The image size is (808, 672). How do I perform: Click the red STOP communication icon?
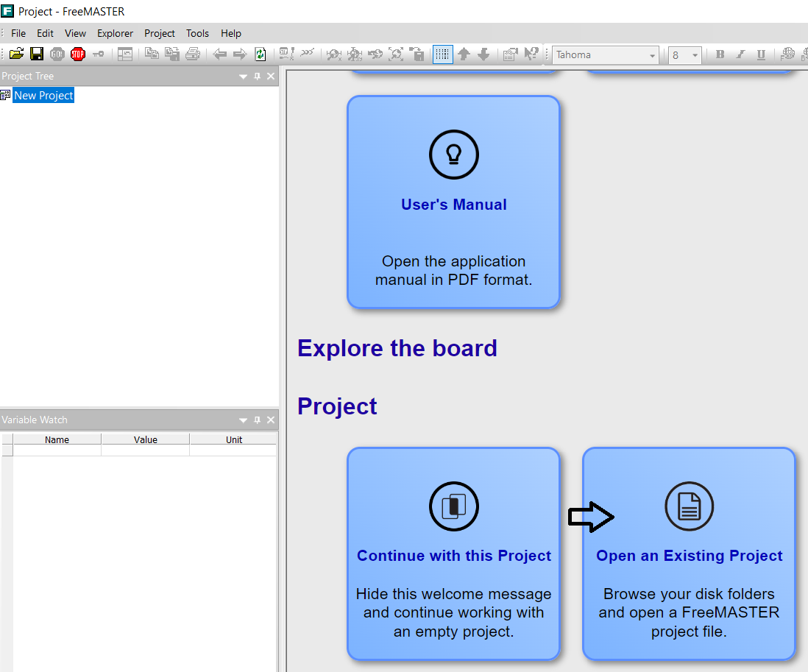point(78,54)
